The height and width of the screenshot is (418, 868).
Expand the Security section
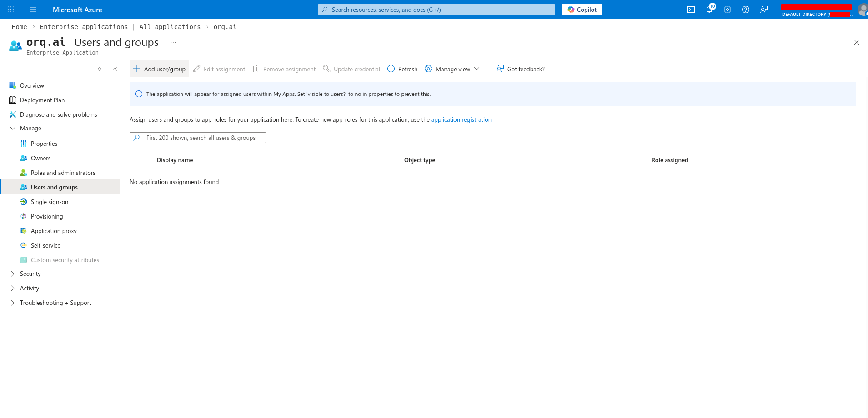30,274
